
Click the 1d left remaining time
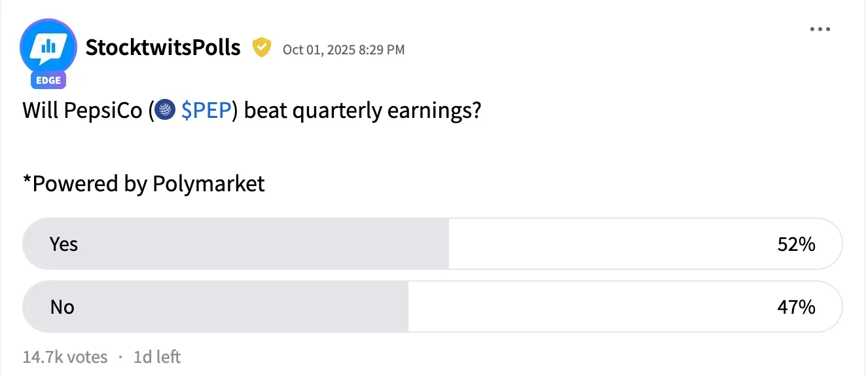pos(157,357)
